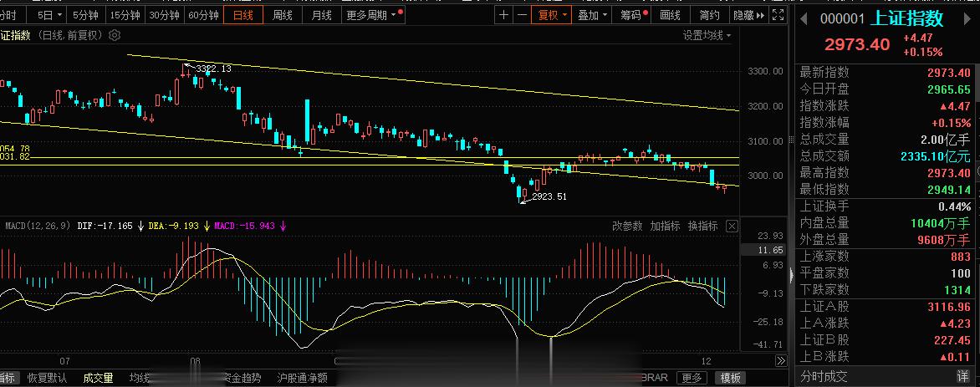Expand 设置均线 dropdown
Viewport: 980px width, 387px height.
[707, 36]
